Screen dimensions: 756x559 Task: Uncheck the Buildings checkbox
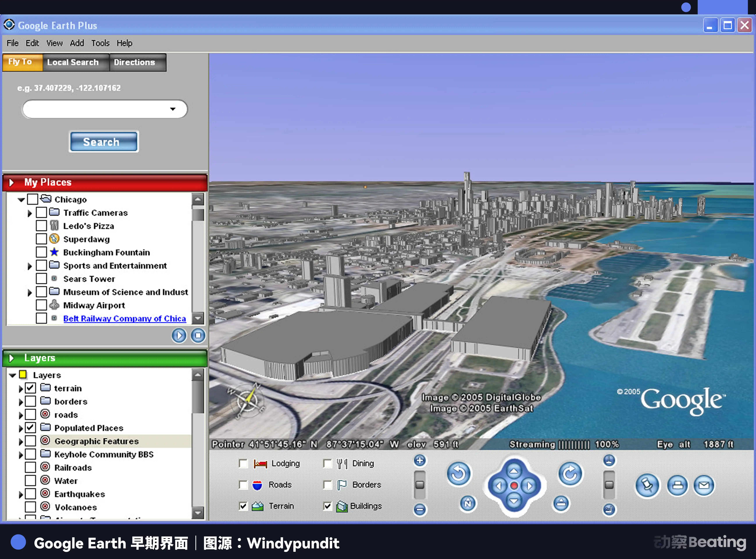click(x=327, y=506)
